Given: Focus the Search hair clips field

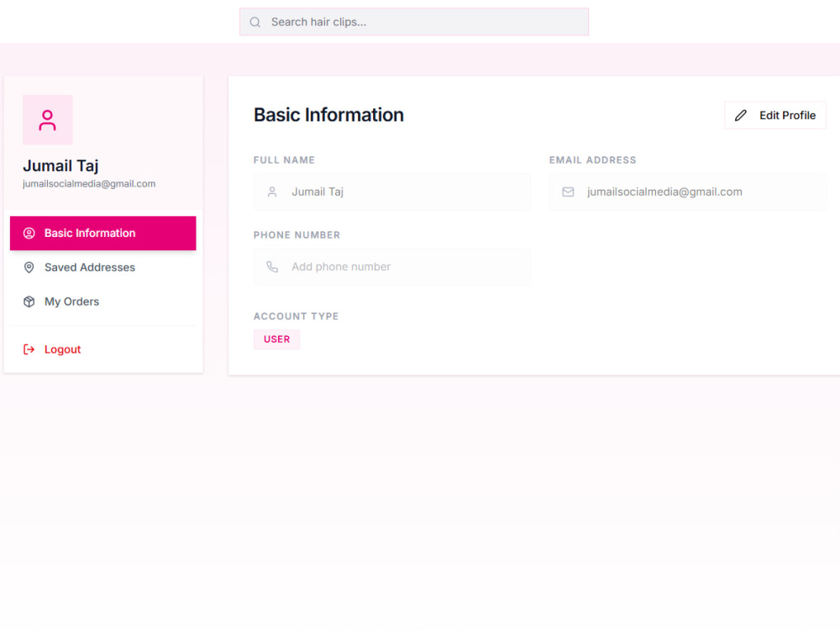Looking at the screenshot, I should [414, 22].
